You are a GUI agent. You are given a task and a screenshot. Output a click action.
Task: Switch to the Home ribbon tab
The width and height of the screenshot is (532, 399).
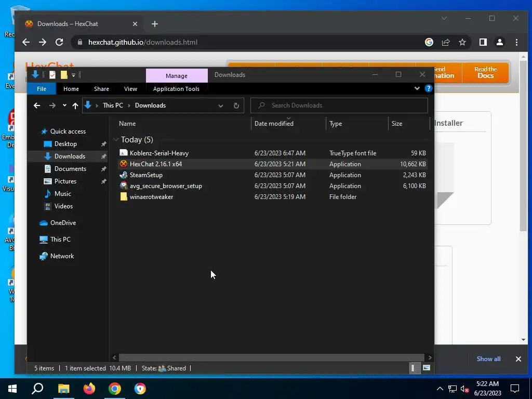pyautogui.click(x=71, y=89)
